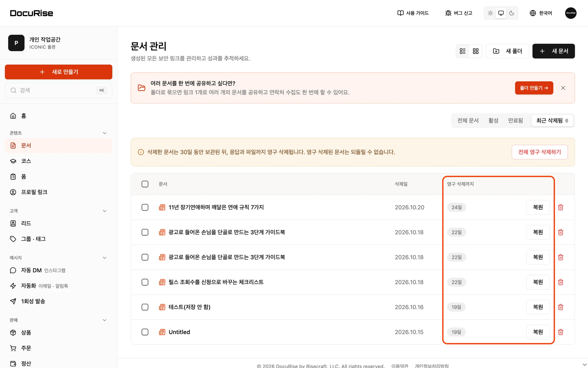Open 상품 in the sidebar
The height and width of the screenshot is (368, 588).
[59, 333]
